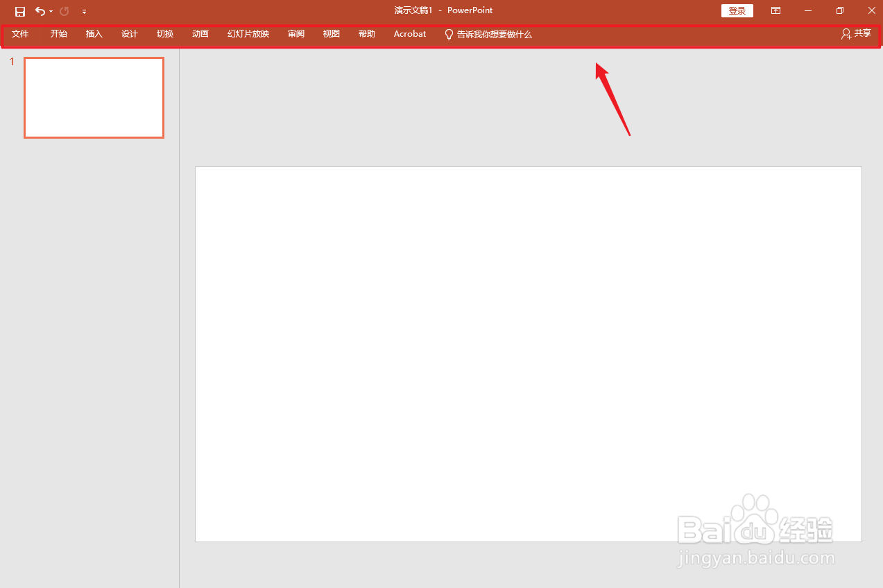The width and height of the screenshot is (883, 588).
Task: Share the presentation via 共享 button
Action: (857, 33)
